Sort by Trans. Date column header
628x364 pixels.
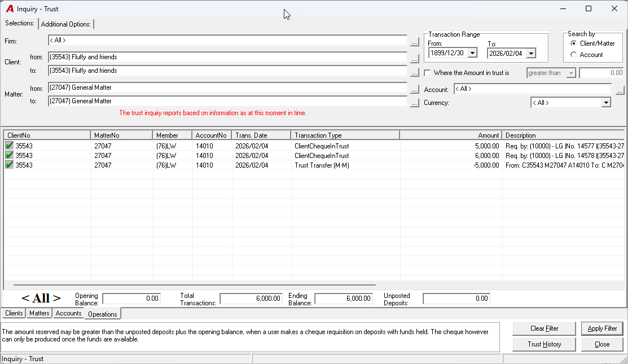[x=261, y=135]
